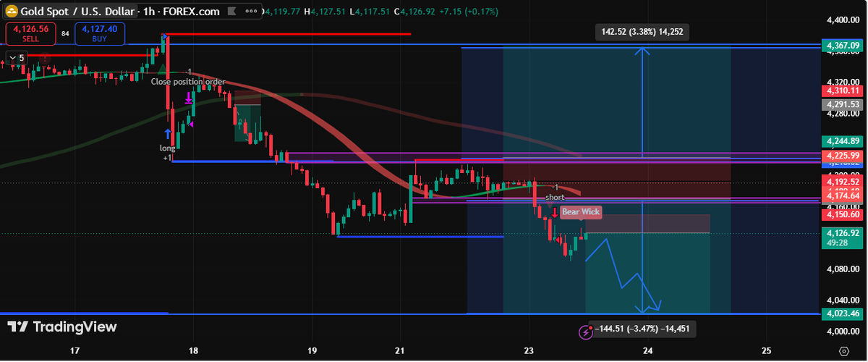Select the 142.52 (3.38%) 14,252 measurement label
The image size is (868, 362).
click(642, 31)
